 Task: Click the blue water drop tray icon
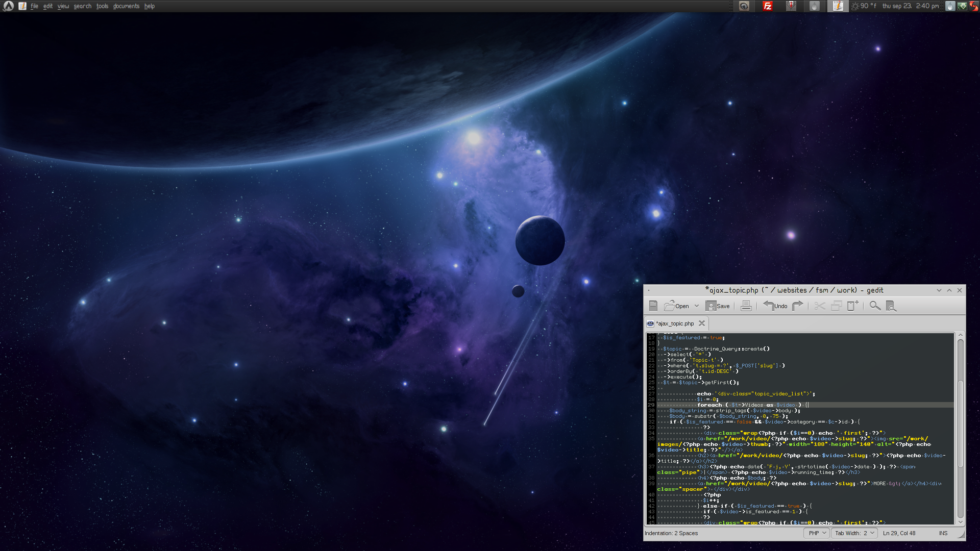[950, 6]
